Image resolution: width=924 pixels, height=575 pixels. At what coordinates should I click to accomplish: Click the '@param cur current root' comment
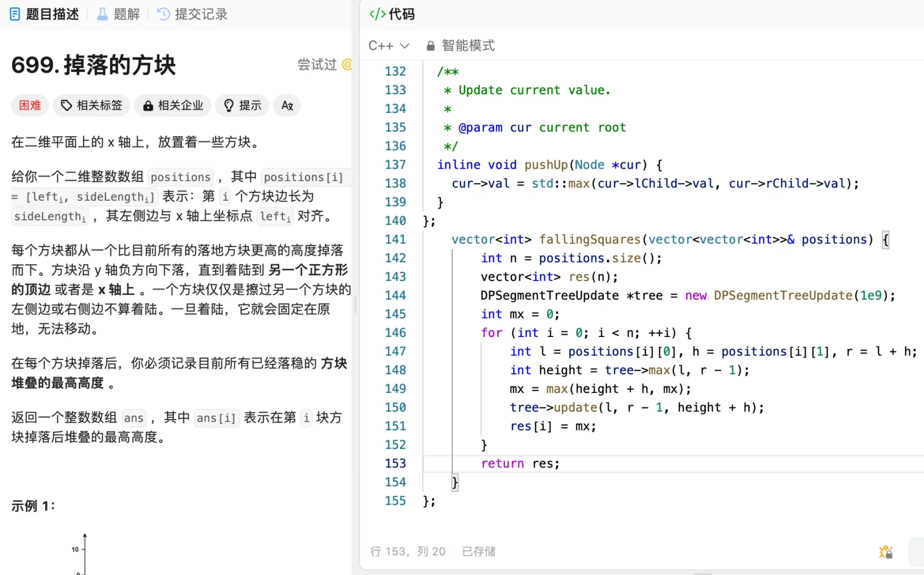pyautogui.click(x=542, y=128)
